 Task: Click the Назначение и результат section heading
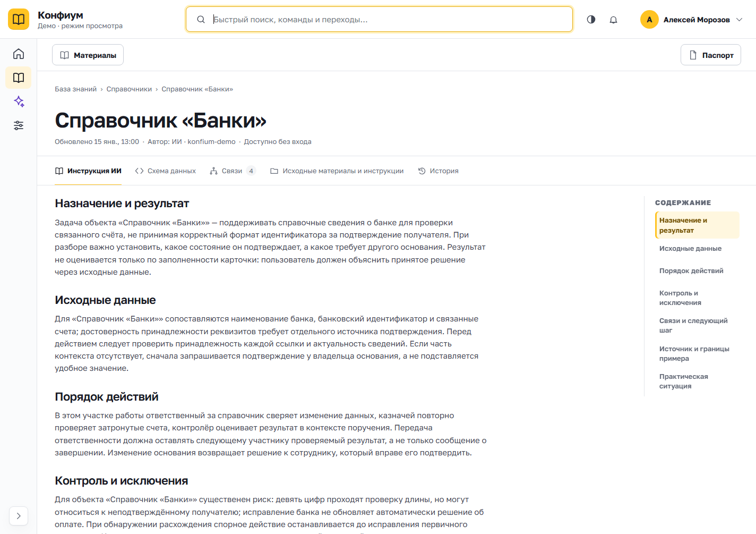122,204
